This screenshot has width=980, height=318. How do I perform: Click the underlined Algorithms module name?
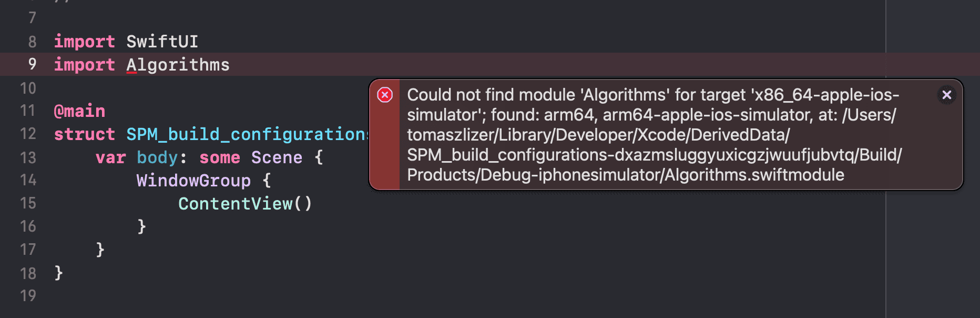tap(178, 65)
